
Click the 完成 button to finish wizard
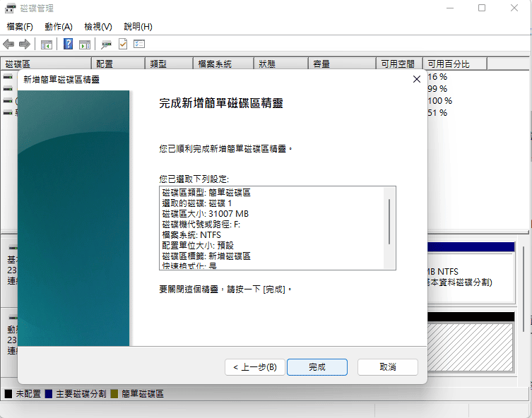click(317, 367)
